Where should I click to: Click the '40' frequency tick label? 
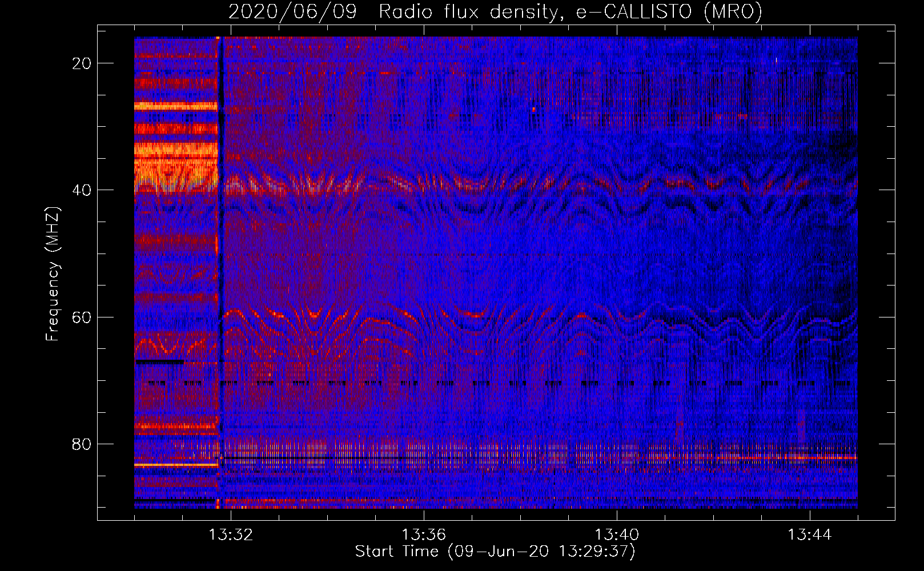click(82, 190)
